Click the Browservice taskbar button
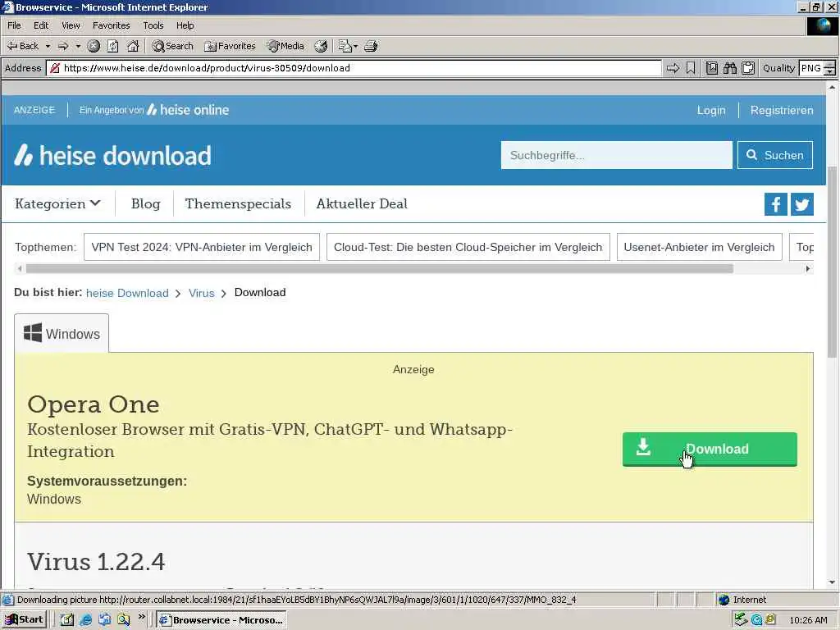 (x=221, y=620)
